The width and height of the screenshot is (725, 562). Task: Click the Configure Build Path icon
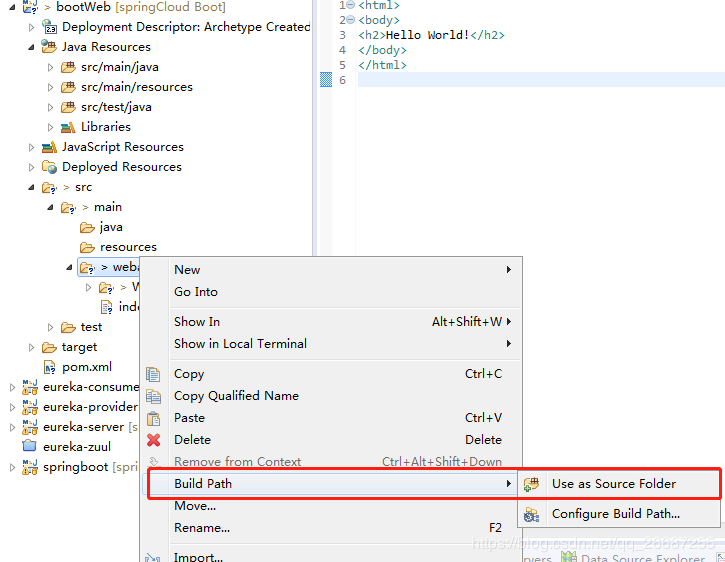(x=532, y=514)
